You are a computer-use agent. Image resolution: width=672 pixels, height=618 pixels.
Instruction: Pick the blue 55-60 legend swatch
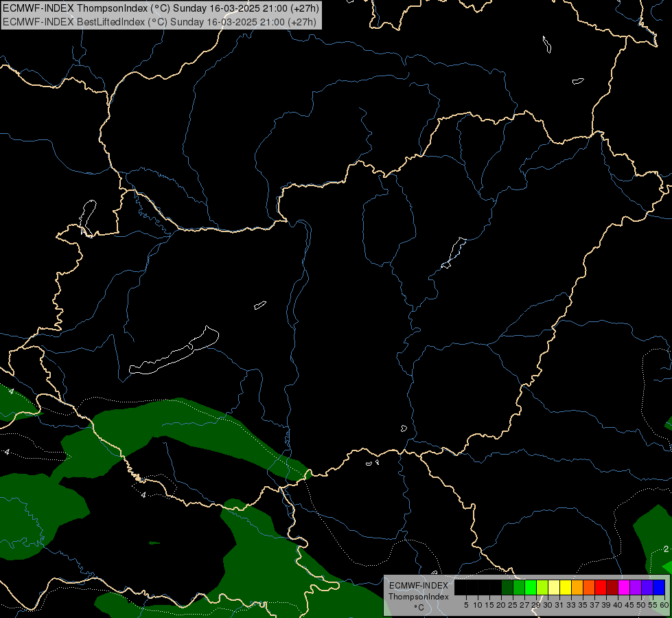coord(659,588)
